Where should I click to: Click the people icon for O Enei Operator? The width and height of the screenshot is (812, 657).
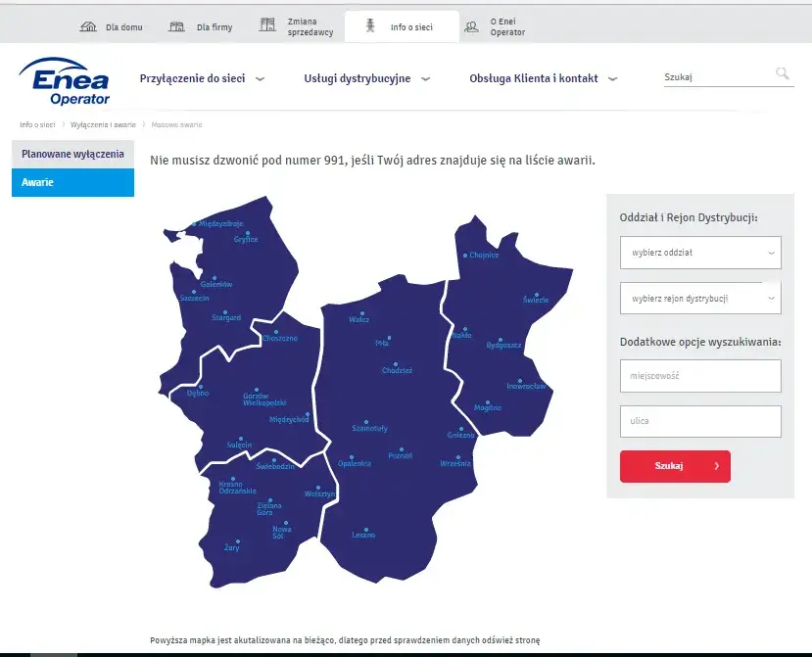click(472, 26)
